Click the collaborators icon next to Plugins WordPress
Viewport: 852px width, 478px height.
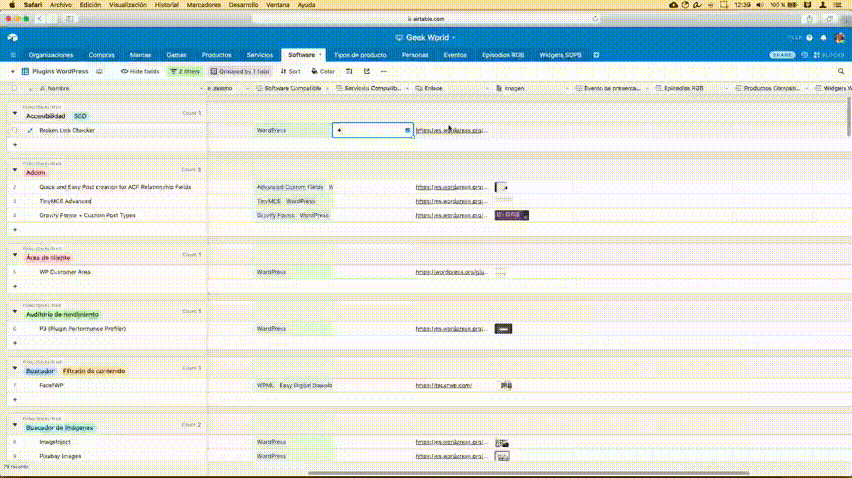[99, 71]
